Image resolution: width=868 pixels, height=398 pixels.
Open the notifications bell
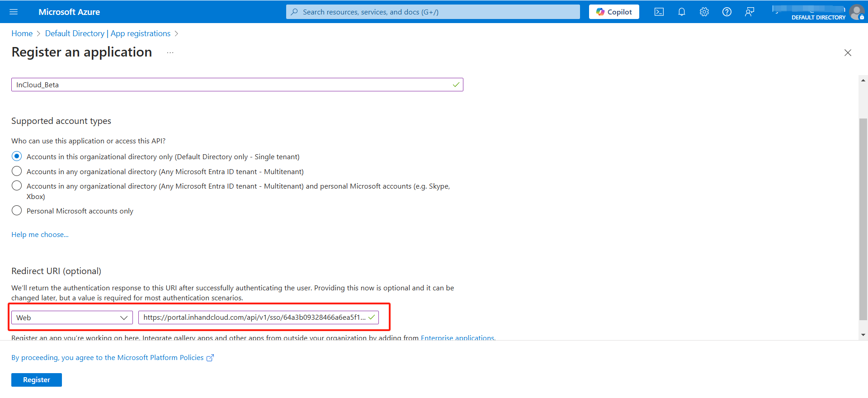coord(682,12)
